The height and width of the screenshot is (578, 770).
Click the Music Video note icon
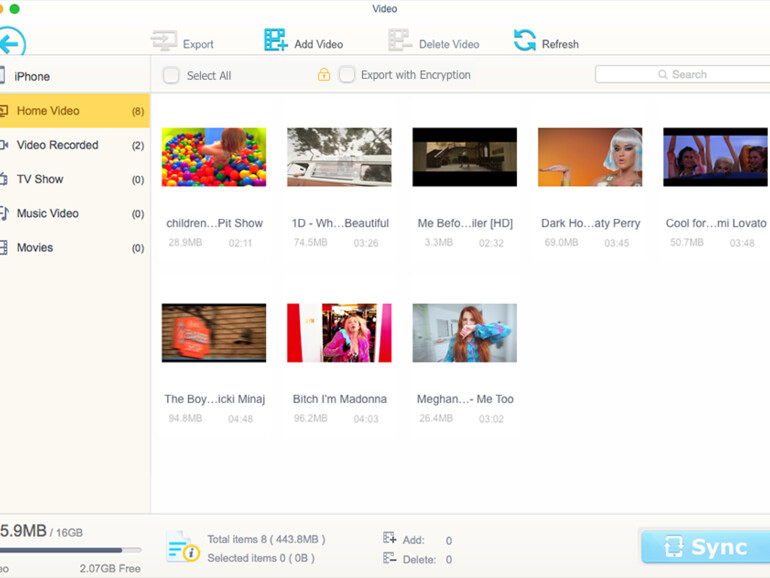[x=4, y=213]
